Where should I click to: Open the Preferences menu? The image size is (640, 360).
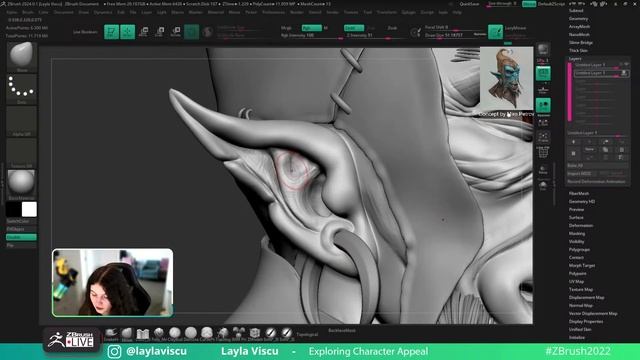tap(273, 12)
